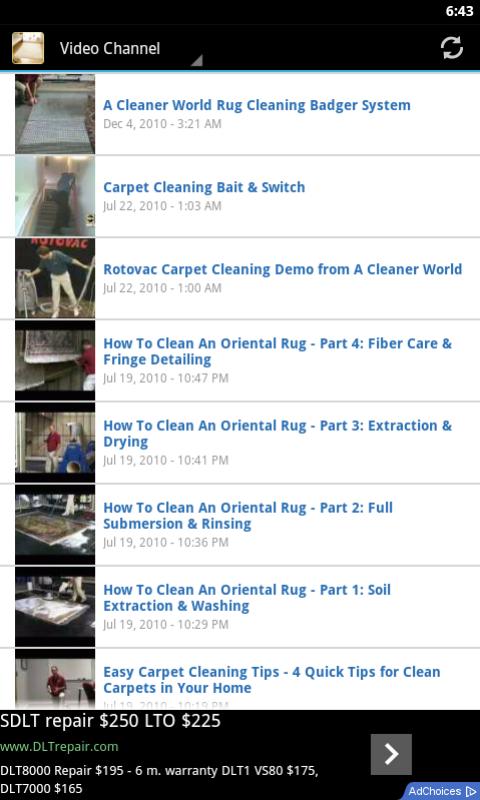This screenshot has height=800, width=480.
Task: Open A Cleaner World Rug Cleaning Badger System video
Action: (240, 114)
